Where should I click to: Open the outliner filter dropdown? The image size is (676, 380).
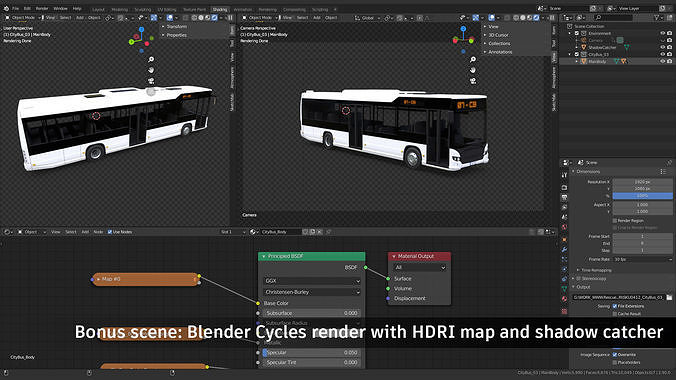(x=658, y=18)
